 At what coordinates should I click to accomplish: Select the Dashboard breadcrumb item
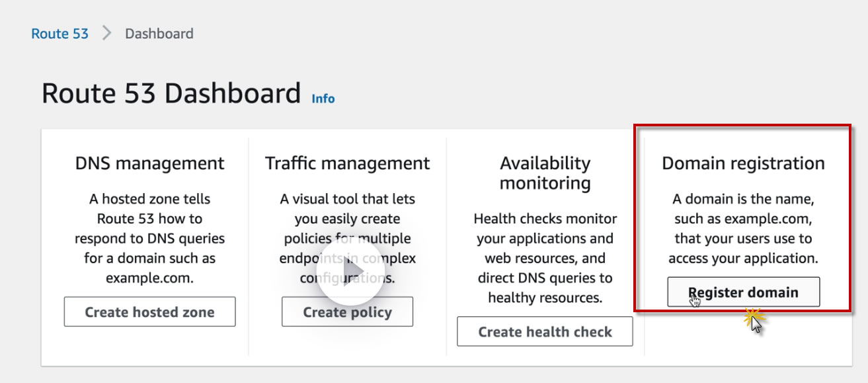pyautogui.click(x=159, y=34)
